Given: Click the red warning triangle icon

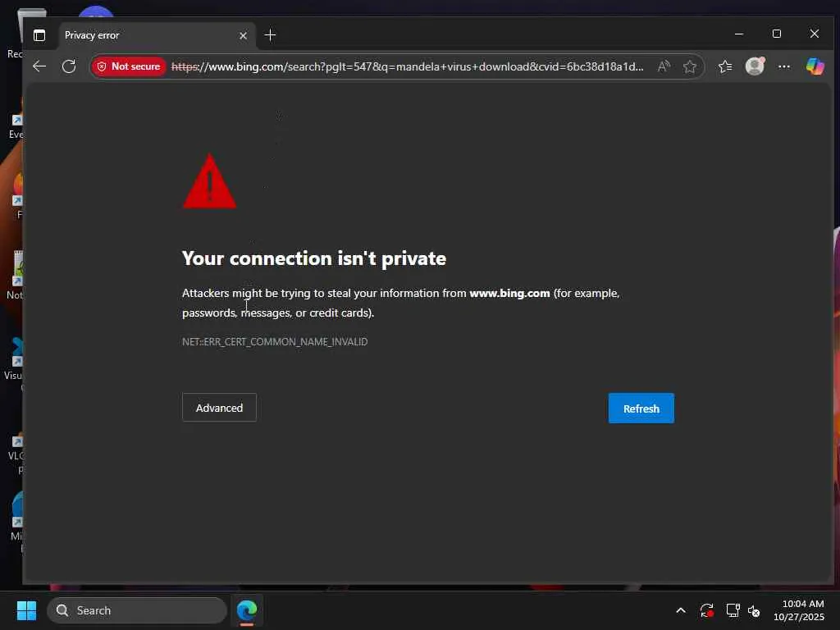Looking at the screenshot, I should (x=209, y=181).
